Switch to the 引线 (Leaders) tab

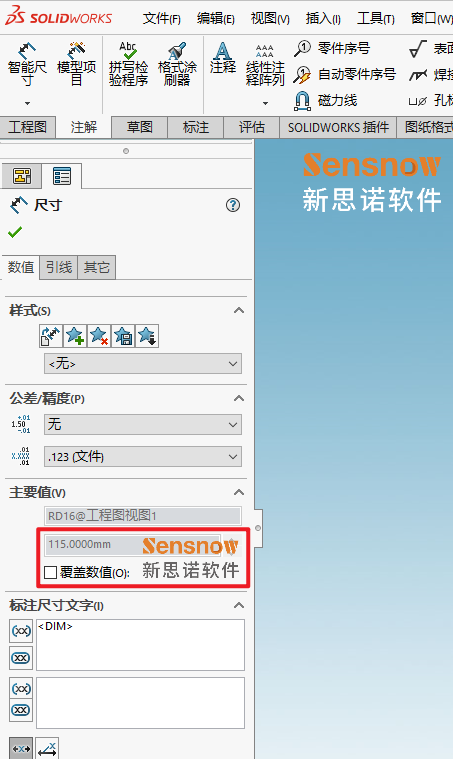pos(59,267)
